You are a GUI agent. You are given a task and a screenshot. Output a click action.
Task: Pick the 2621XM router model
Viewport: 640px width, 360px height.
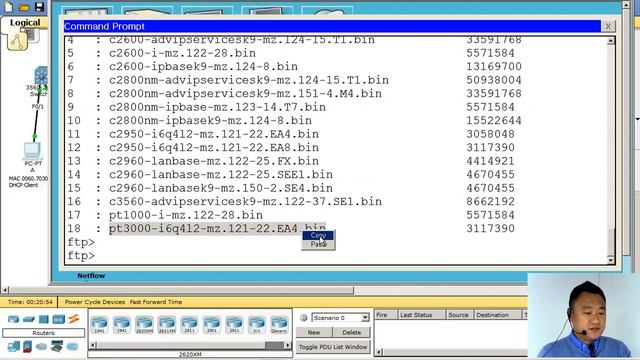pos(167,324)
